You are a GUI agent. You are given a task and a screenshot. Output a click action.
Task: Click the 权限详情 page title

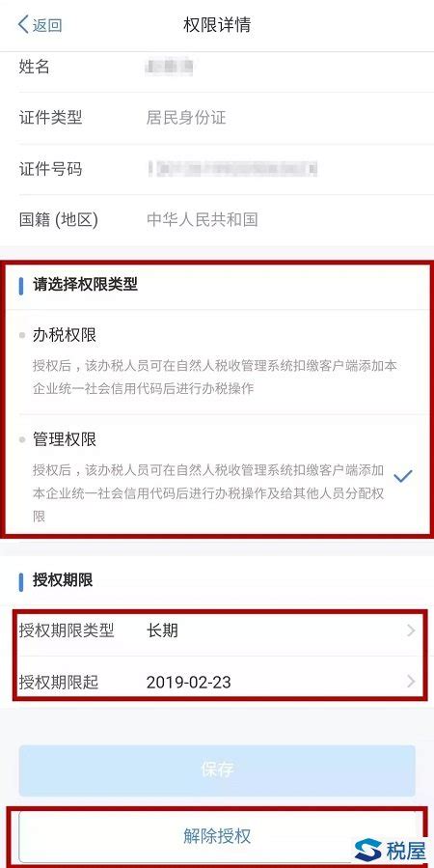(x=217, y=25)
